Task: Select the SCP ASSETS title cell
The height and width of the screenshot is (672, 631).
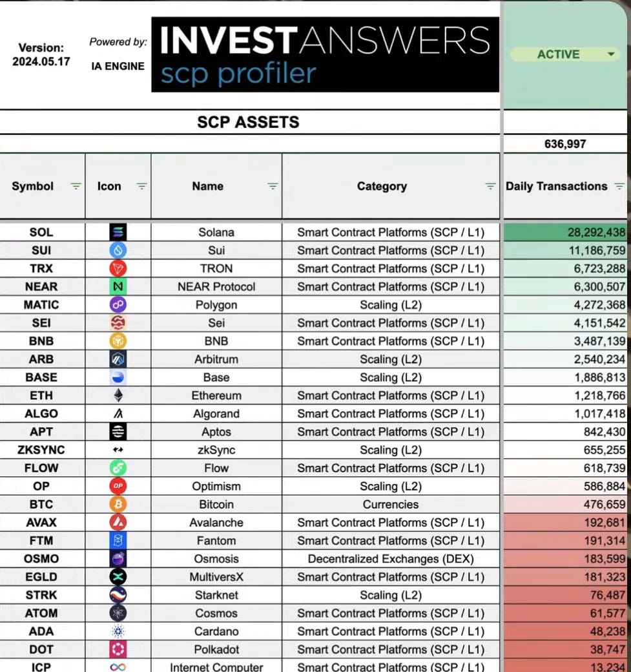Action: pyautogui.click(x=249, y=122)
